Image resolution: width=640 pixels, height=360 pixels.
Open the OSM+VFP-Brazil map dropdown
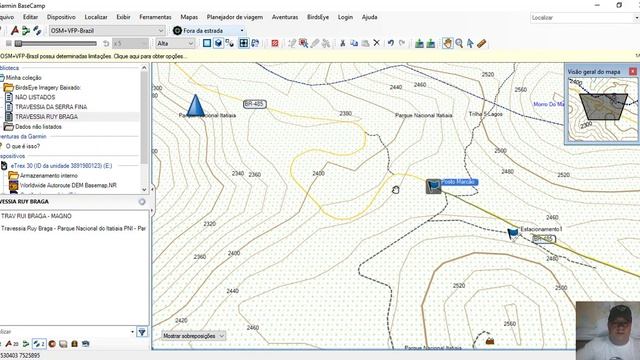click(x=107, y=31)
